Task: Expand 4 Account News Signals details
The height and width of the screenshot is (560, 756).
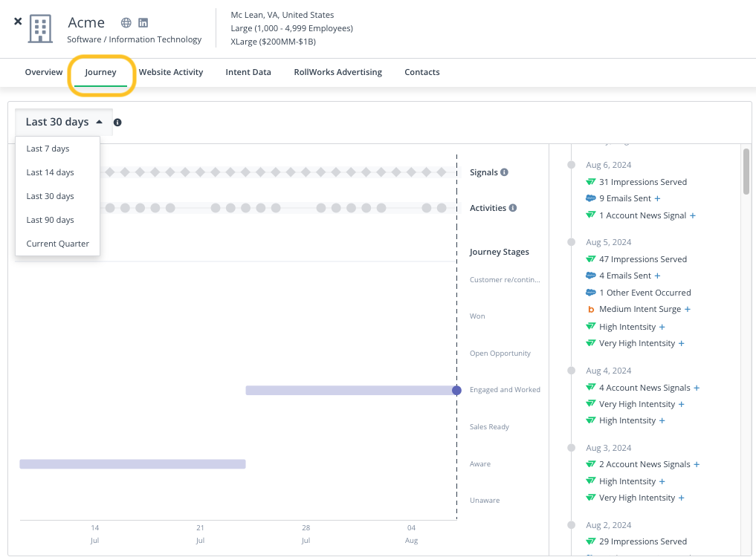Action: pyautogui.click(x=697, y=388)
